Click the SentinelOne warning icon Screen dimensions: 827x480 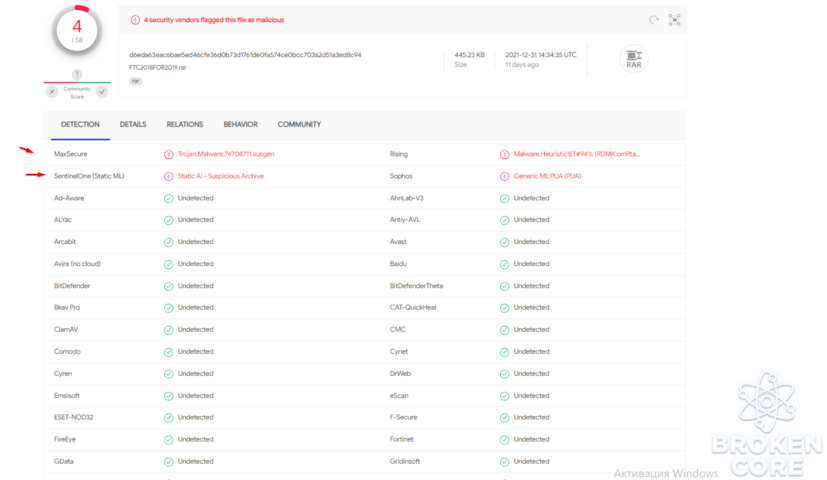click(x=168, y=177)
